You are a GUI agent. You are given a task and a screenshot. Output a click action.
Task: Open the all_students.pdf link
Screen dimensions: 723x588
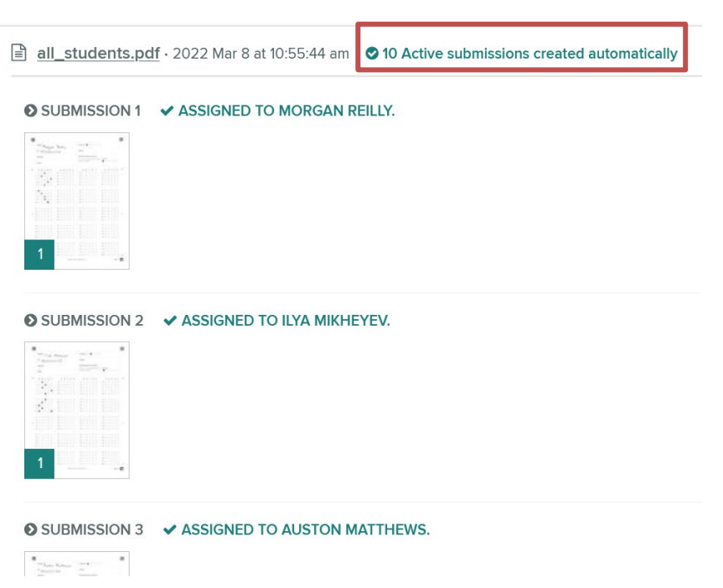[98, 54]
